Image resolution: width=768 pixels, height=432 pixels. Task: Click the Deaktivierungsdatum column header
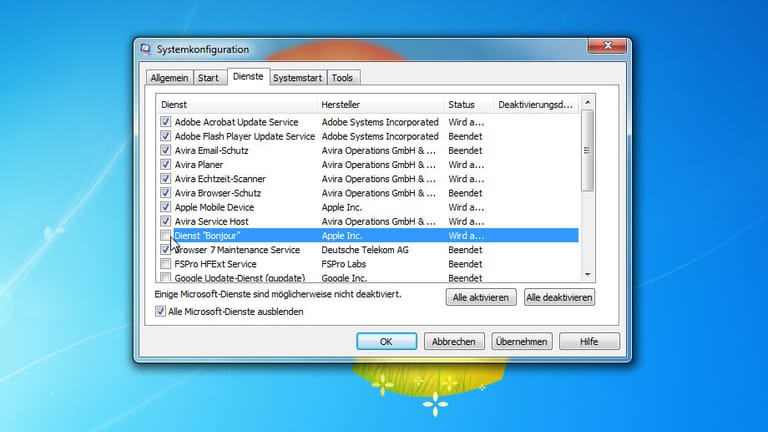(x=536, y=104)
